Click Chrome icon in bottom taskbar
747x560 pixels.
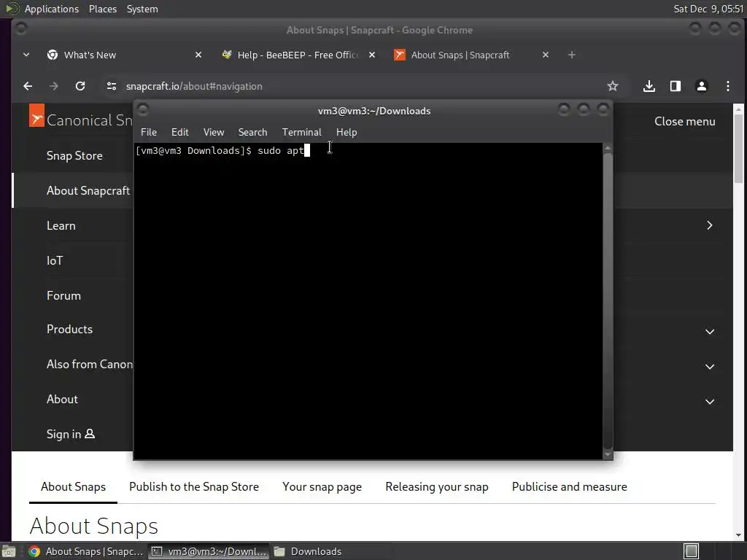click(x=34, y=551)
